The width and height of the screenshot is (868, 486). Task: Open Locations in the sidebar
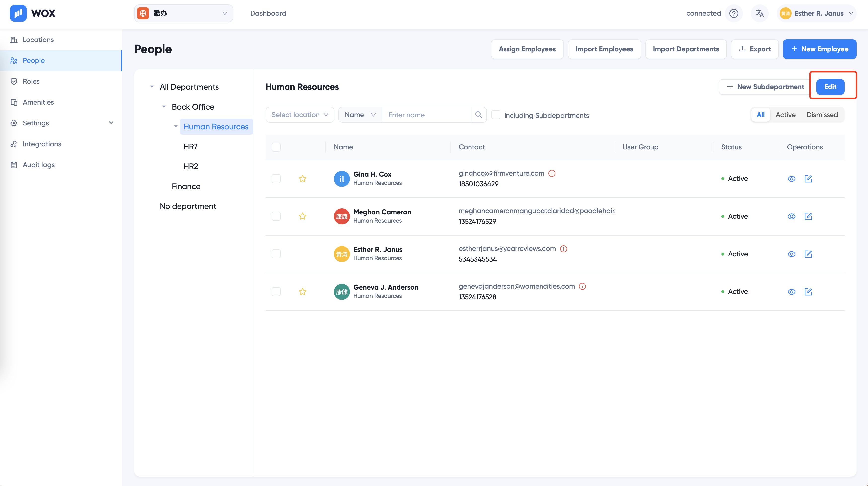pyautogui.click(x=61, y=40)
